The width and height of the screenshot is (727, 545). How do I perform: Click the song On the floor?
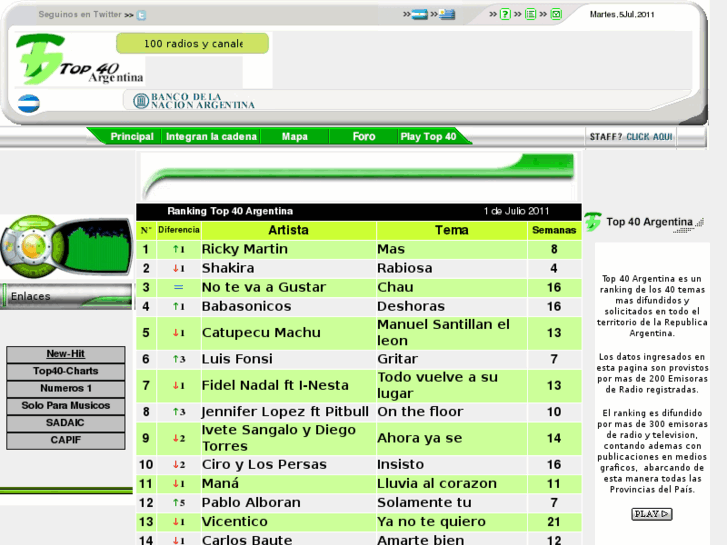click(420, 412)
